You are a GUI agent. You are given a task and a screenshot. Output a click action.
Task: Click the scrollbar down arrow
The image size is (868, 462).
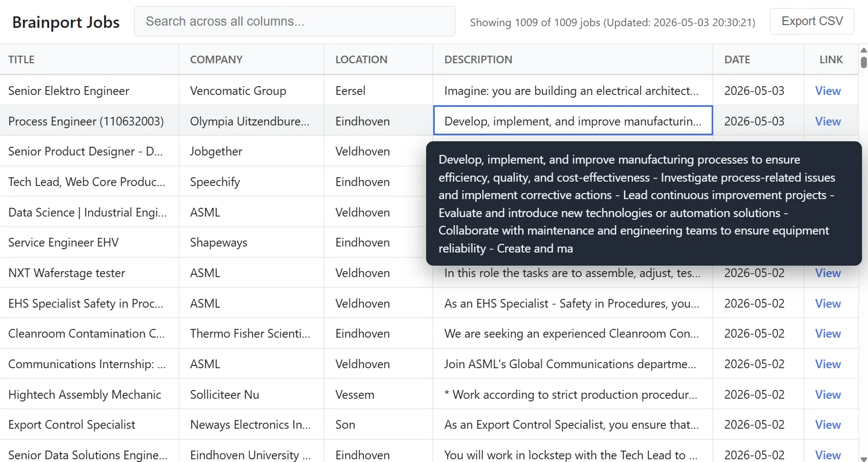pyautogui.click(x=864, y=459)
